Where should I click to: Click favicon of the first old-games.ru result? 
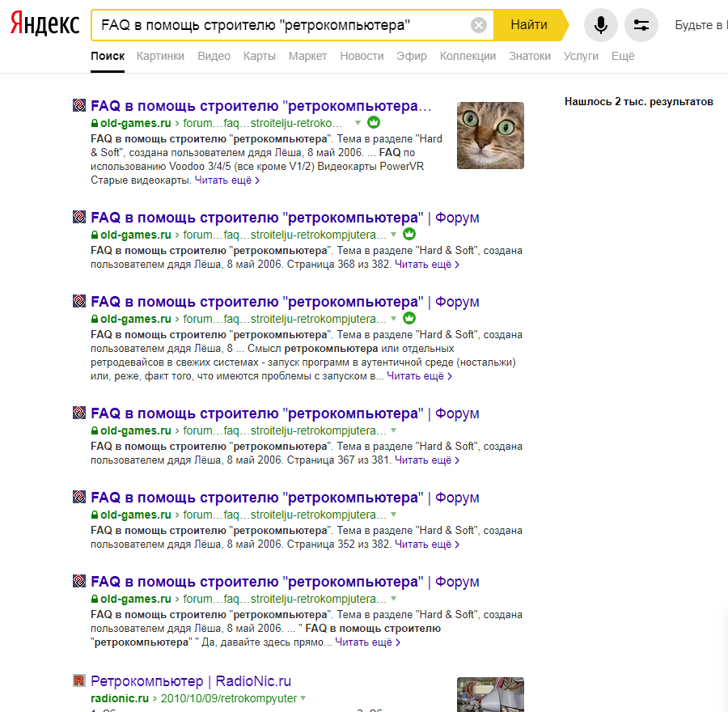(x=79, y=105)
